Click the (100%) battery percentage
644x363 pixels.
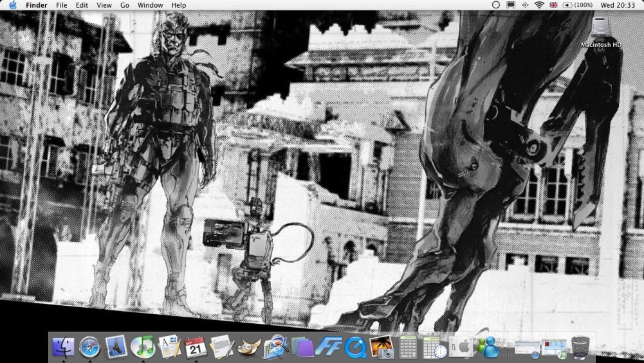[x=584, y=5]
